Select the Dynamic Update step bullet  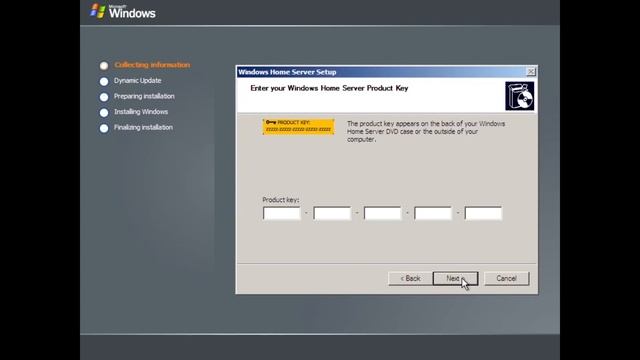pos(104,81)
